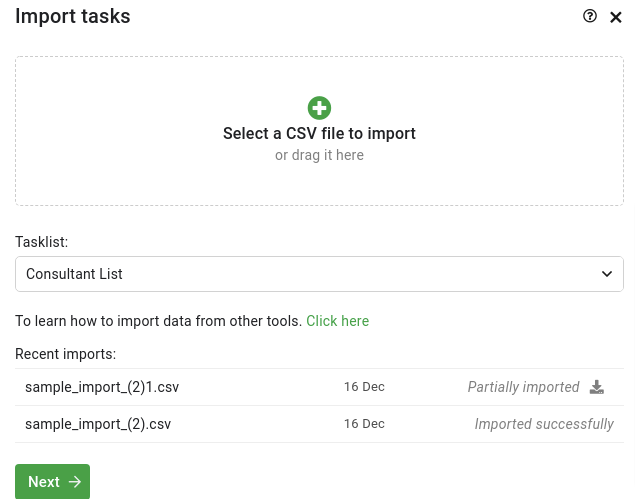The height and width of the screenshot is (504, 635).
Task: Select the sample_import_(2)1.csv recent import
Action: coord(102,387)
